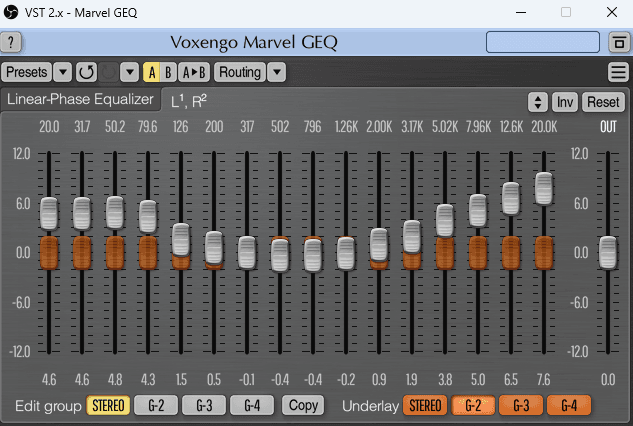Select STEREO edit group
Viewport: 633px width, 426px height.
coord(108,405)
